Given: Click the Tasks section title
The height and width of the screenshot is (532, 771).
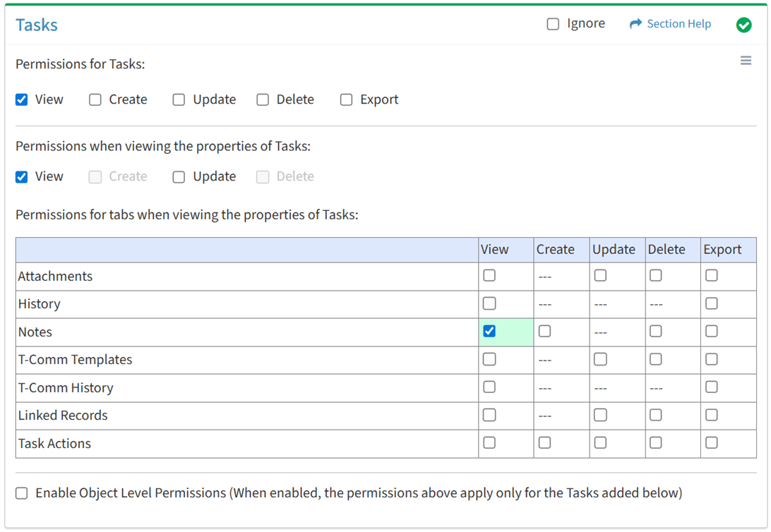Looking at the screenshot, I should (37, 25).
